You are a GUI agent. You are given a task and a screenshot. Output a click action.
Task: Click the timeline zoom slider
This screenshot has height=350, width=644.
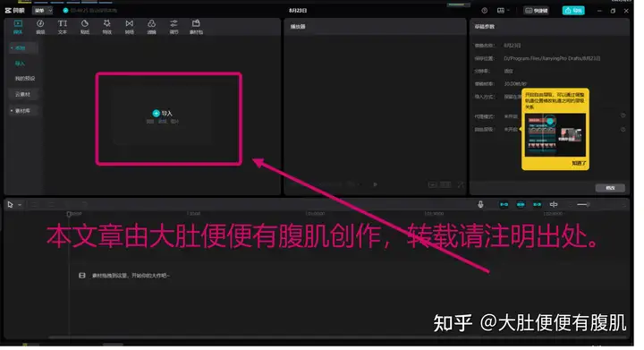[x=583, y=205]
